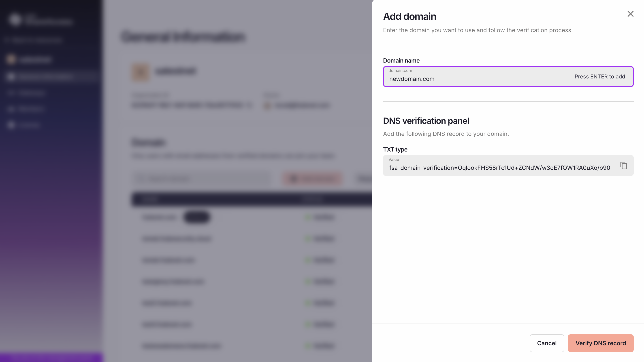Click the 'Press ENTER to add' hint

tap(599, 77)
